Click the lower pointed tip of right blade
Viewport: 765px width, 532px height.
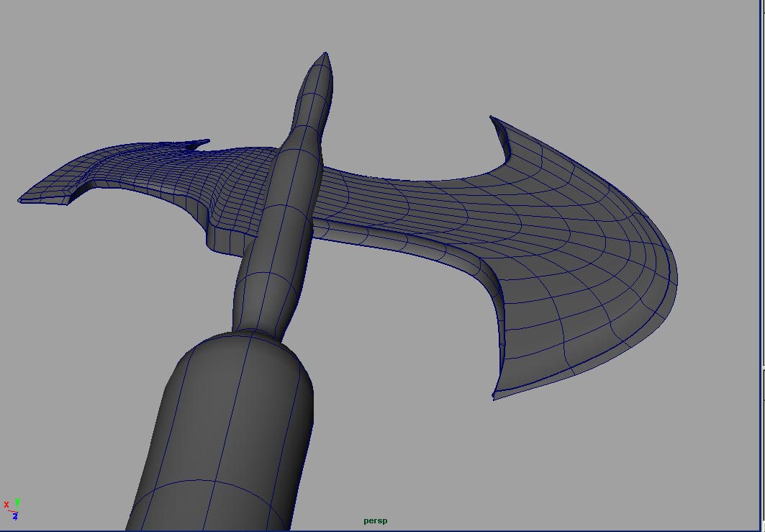(x=494, y=396)
